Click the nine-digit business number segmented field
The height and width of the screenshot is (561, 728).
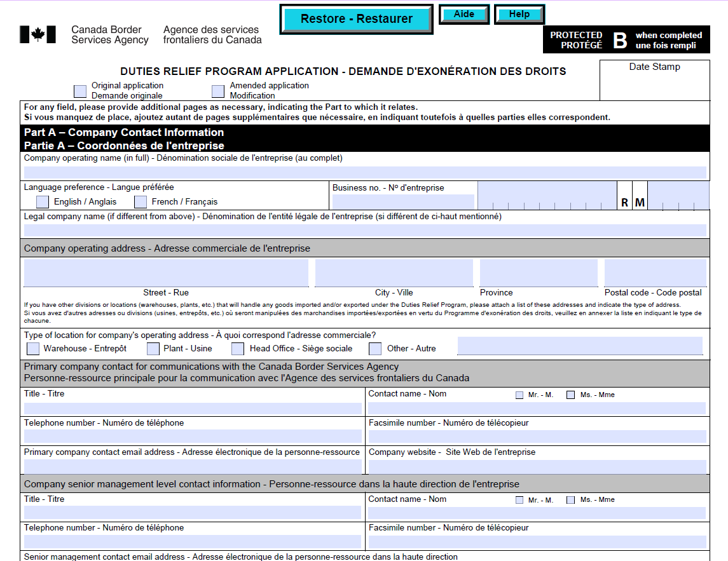point(547,195)
